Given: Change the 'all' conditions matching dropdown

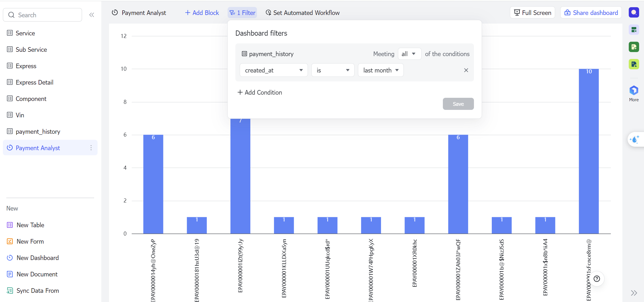Looking at the screenshot, I should [x=409, y=54].
